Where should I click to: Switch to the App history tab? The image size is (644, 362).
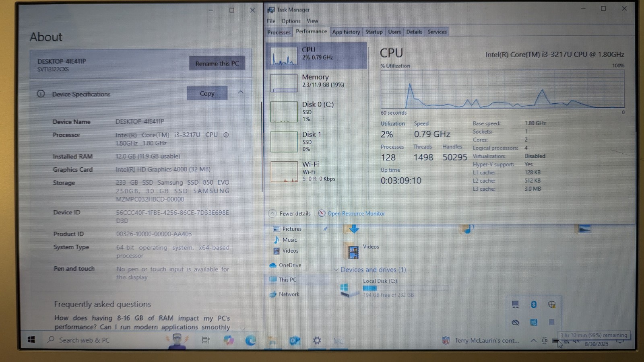[346, 32]
